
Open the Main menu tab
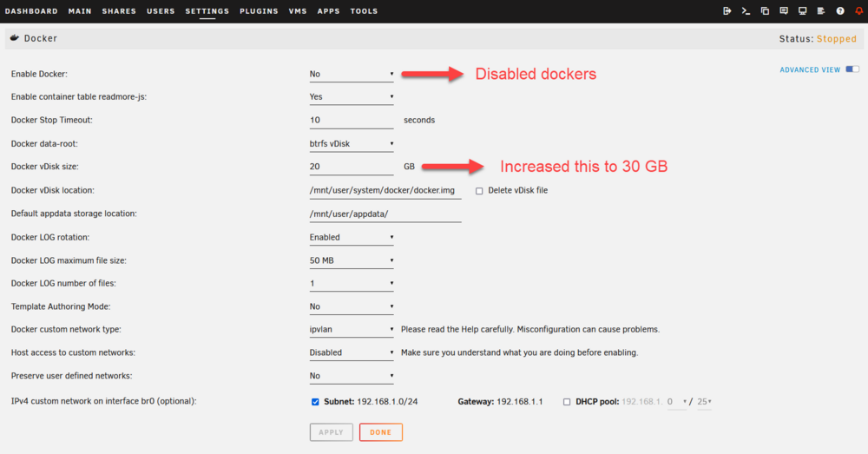pyautogui.click(x=80, y=11)
